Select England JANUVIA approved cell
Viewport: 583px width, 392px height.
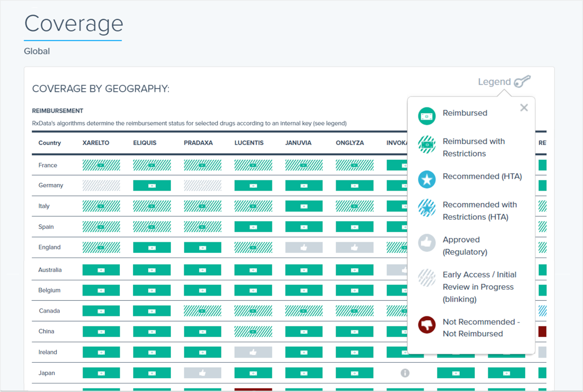304,248
